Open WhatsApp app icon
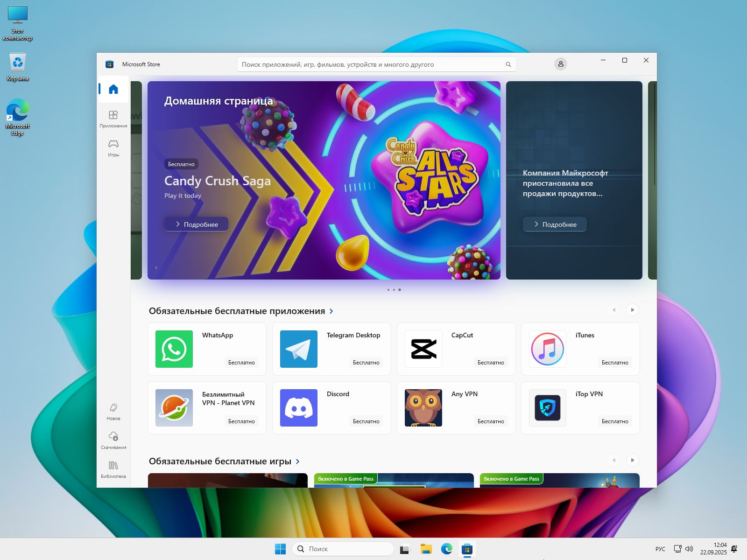The width and height of the screenshot is (747, 560). point(174,349)
